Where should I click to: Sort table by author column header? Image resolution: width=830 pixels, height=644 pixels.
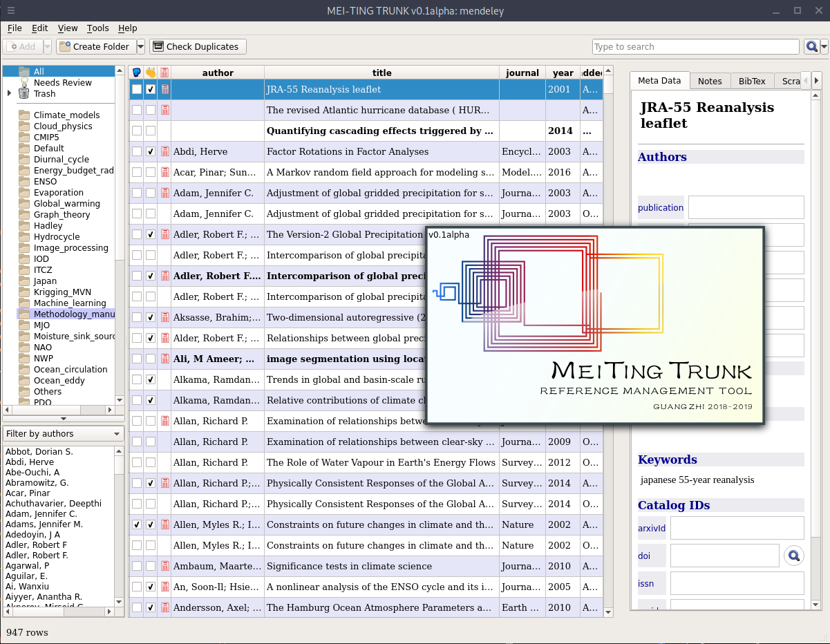pyautogui.click(x=218, y=73)
